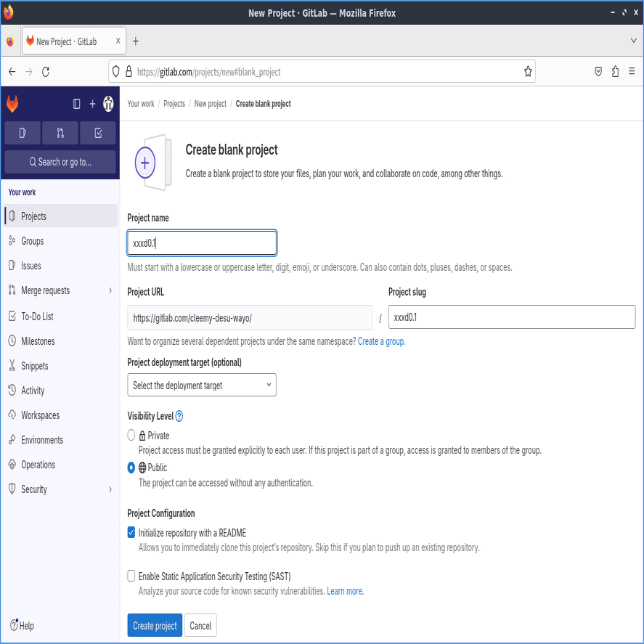Enable SAST checkbox

click(131, 576)
